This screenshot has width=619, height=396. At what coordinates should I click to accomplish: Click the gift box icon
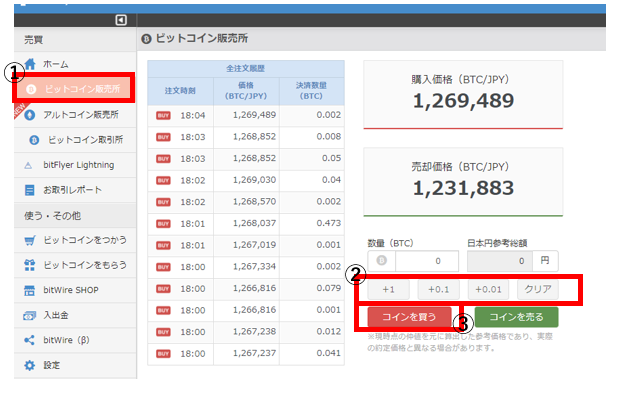click(x=30, y=265)
